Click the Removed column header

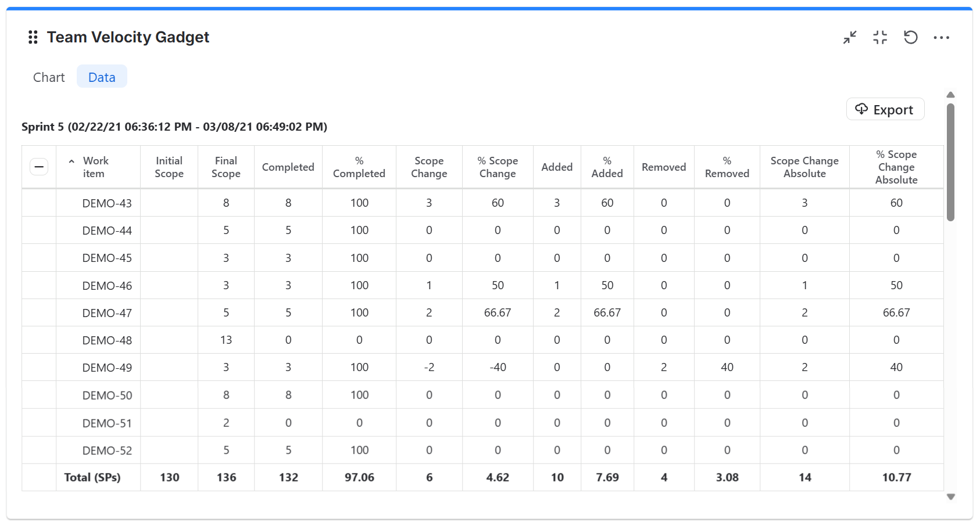(664, 167)
